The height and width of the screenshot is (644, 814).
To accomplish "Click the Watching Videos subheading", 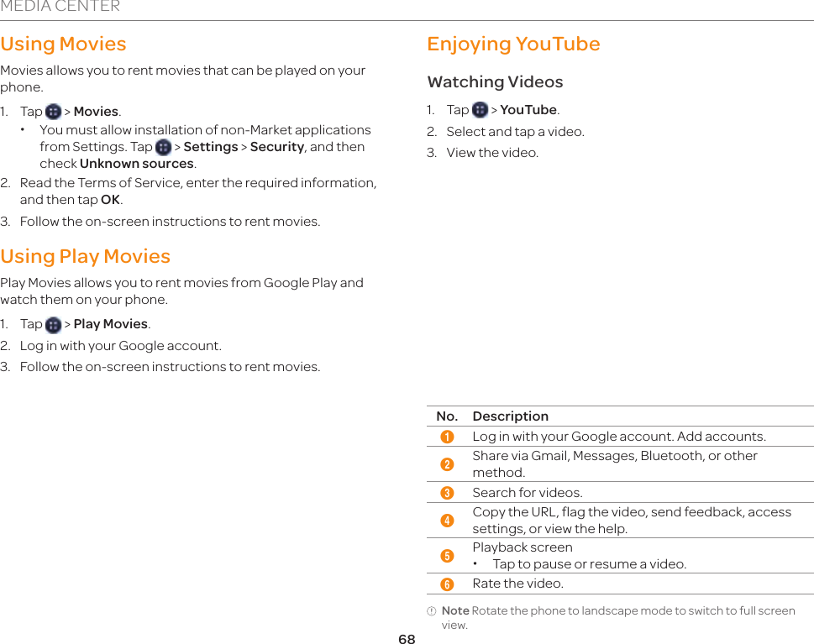I will point(496,82).
